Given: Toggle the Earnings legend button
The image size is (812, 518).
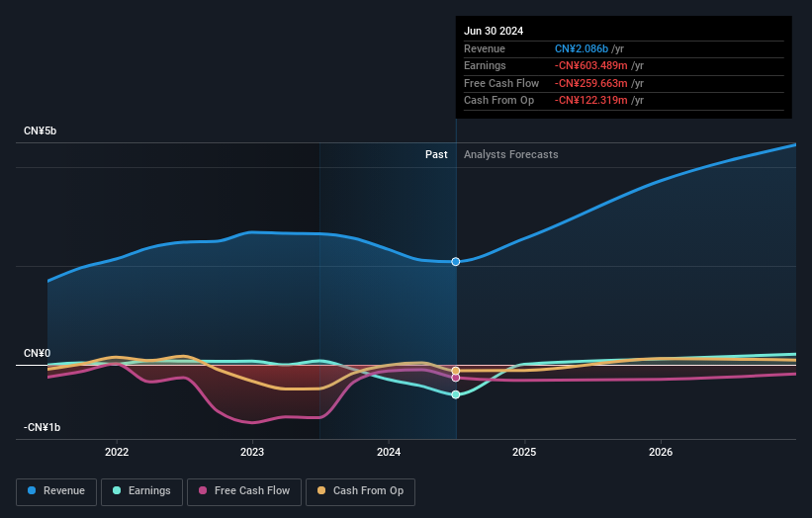Looking at the screenshot, I should point(141,491).
